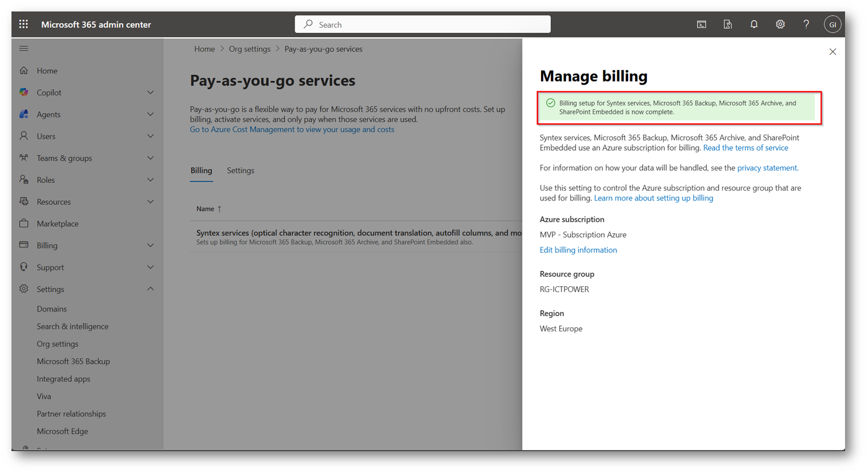The height and width of the screenshot is (474, 868).
Task: Click Edit billing information link
Action: [x=578, y=250]
